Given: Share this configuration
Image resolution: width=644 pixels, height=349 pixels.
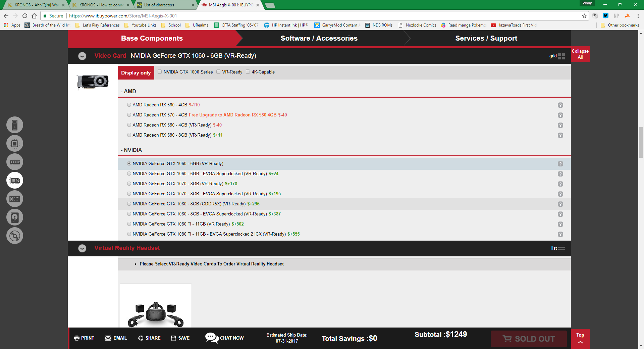Looking at the screenshot, I should coord(149,338).
